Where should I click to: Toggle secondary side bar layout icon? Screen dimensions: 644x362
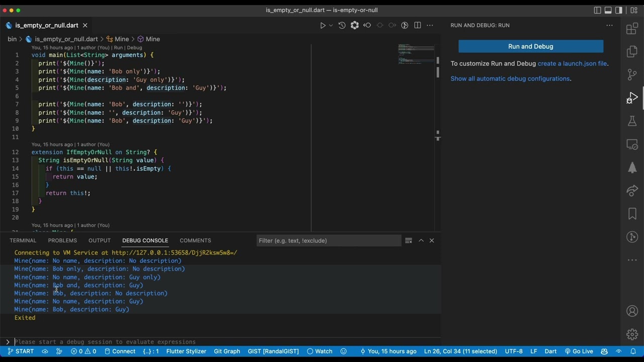tap(619, 10)
